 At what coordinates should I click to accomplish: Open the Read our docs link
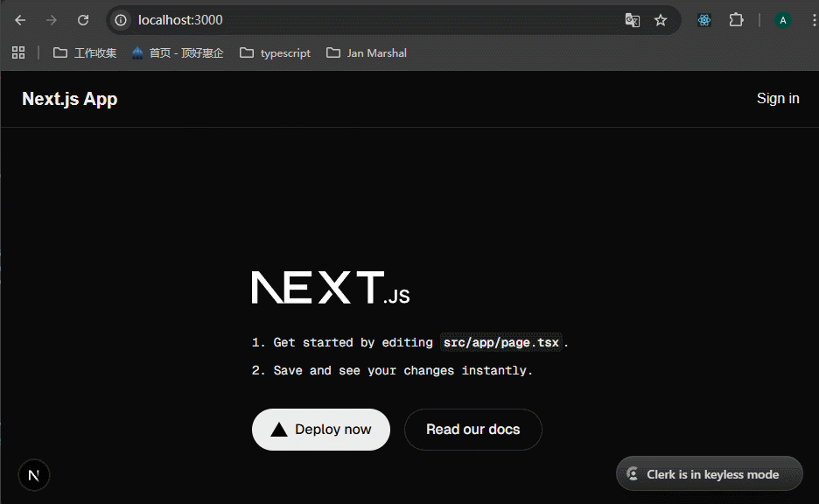pyautogui.click(x=472, y=430)
